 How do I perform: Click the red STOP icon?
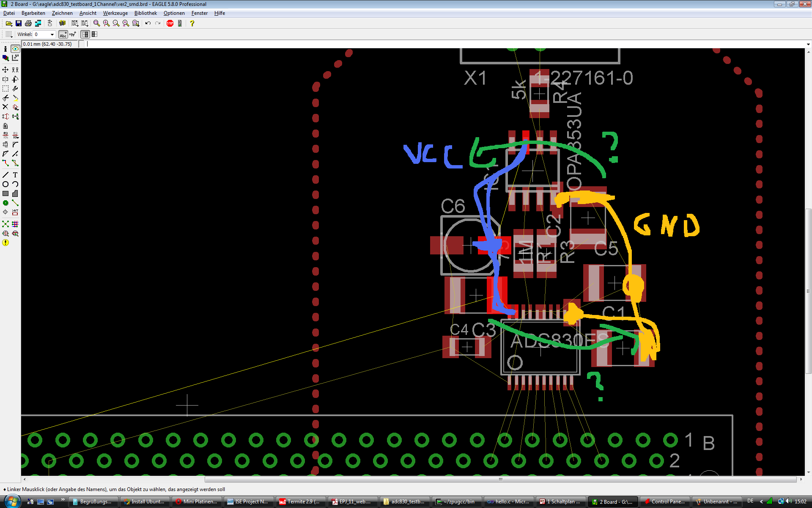[x=170, y=23]
